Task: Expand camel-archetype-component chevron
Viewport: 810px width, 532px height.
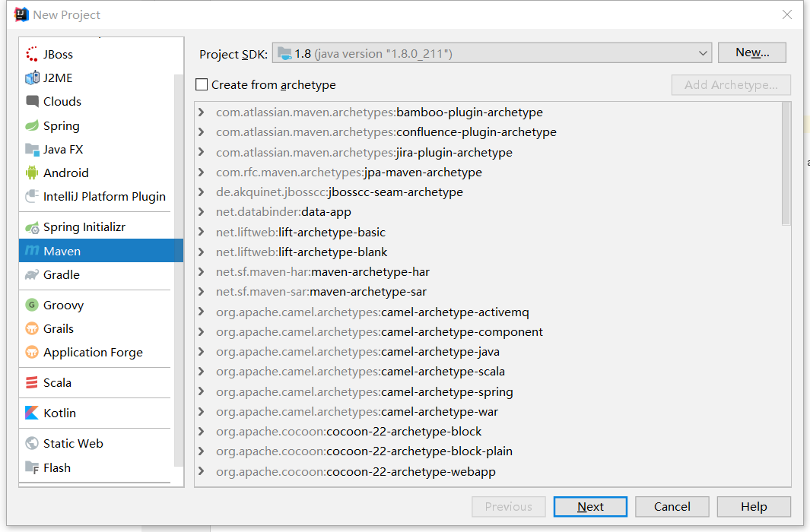Action: (202, 332)
